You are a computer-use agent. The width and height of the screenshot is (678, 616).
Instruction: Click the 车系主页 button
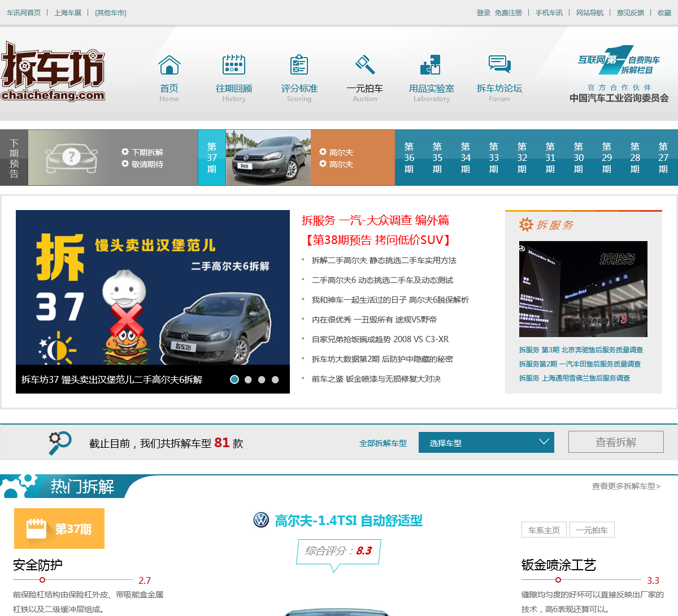(x=544, y=530)
